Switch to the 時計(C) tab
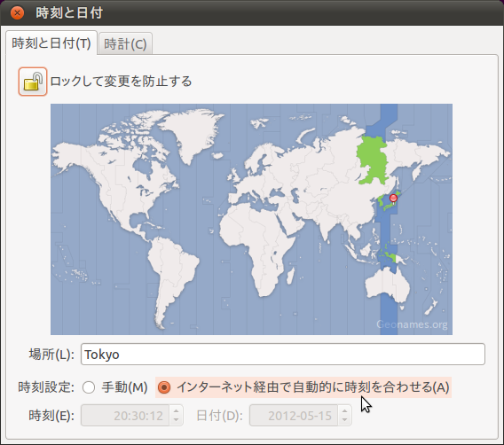The image size is (504, 445). click(125, 43)
